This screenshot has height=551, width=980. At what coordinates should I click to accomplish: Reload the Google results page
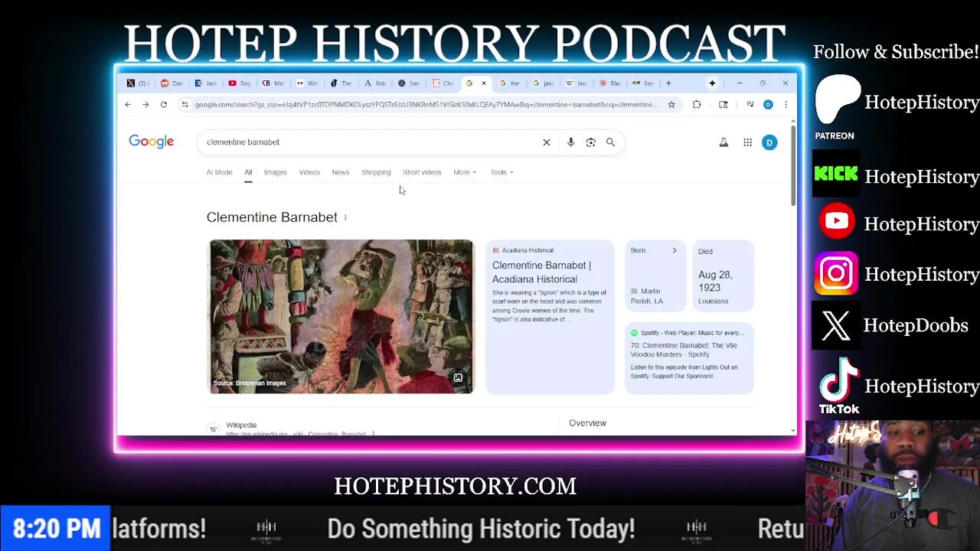163,105
